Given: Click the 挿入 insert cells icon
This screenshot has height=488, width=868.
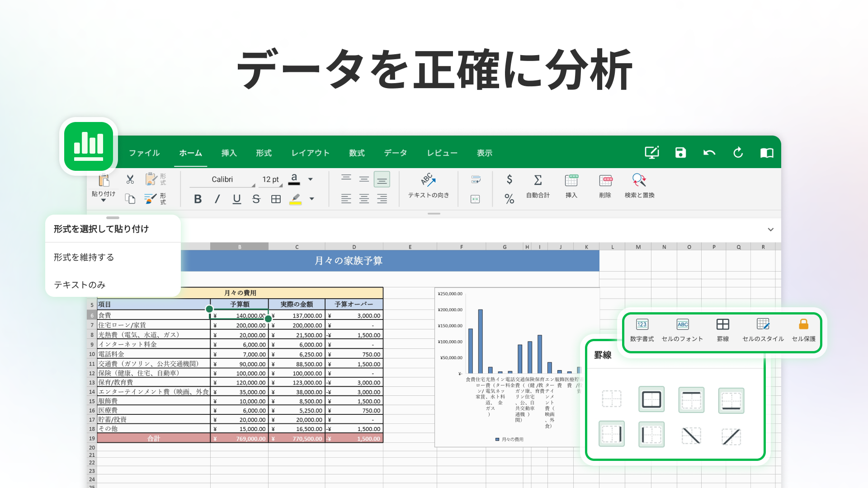Looking at the screenshot, I should pos(571,186).
